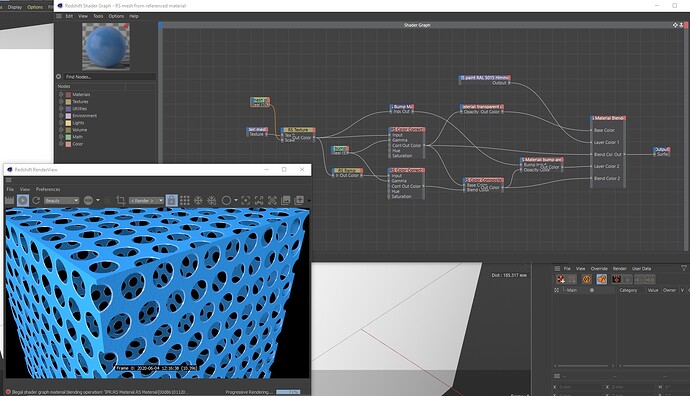
Task: Start IPR render in RenderView
Action: point(23,201)
